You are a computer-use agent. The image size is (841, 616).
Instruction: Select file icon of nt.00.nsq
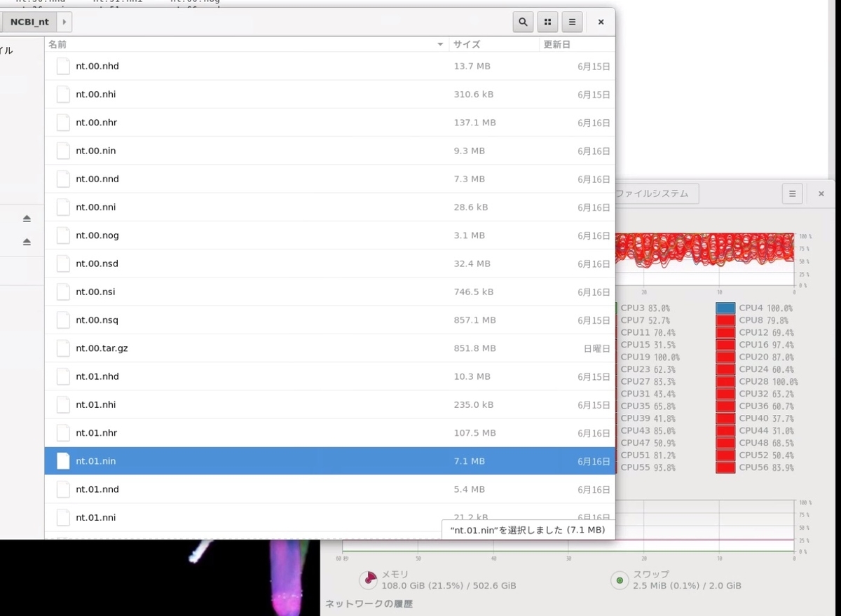(63, 320)
